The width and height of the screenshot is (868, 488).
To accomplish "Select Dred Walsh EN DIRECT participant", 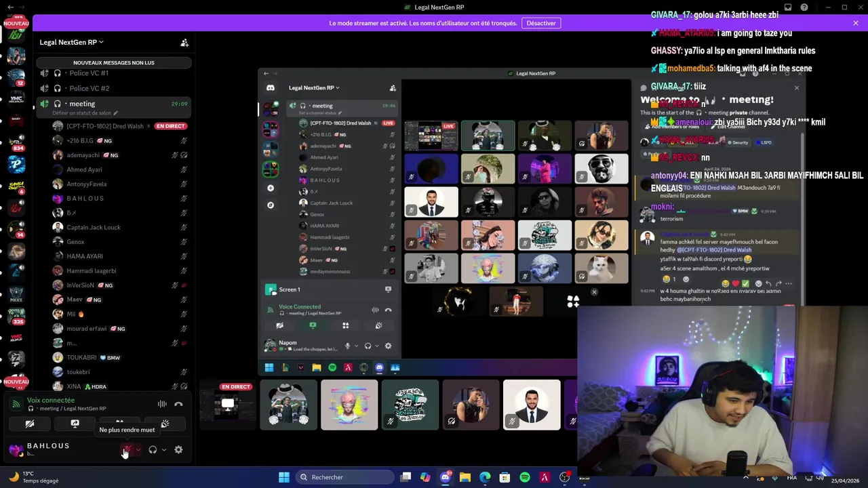I will click(121, 126).
